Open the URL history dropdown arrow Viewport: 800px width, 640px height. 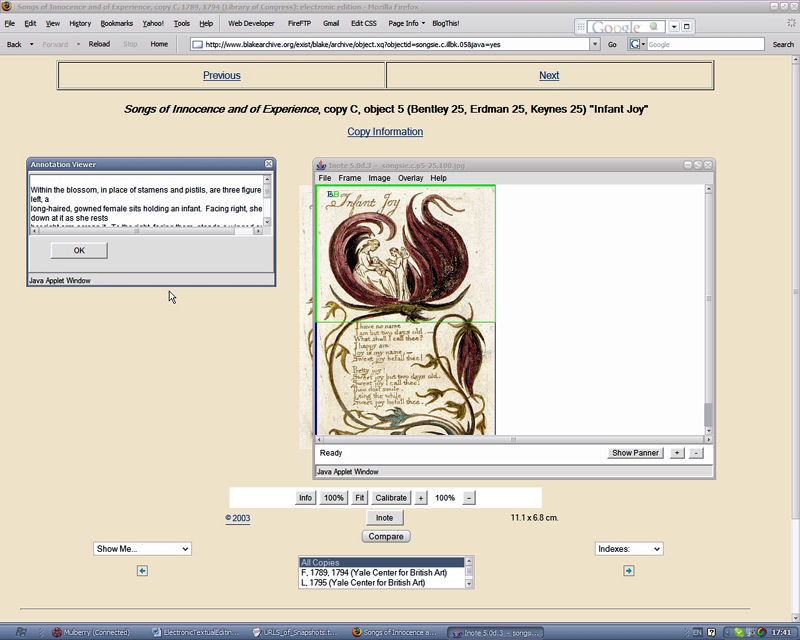click(595, 44)
